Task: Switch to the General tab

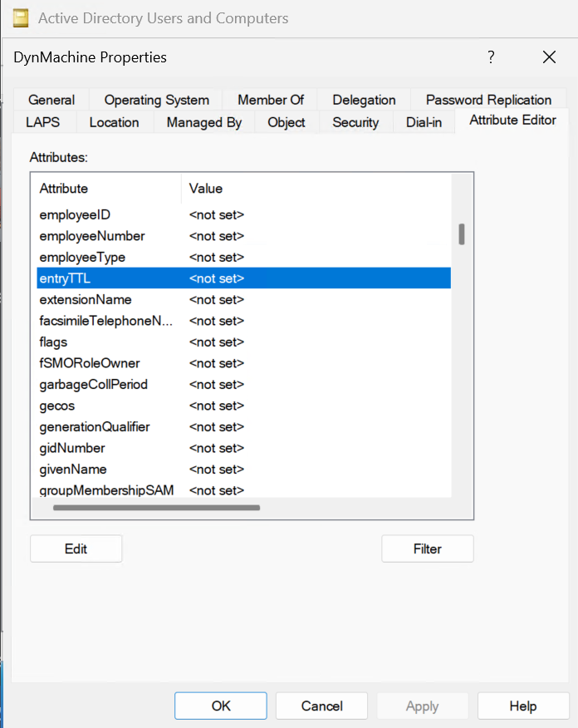Action: (x=51, y=99)
